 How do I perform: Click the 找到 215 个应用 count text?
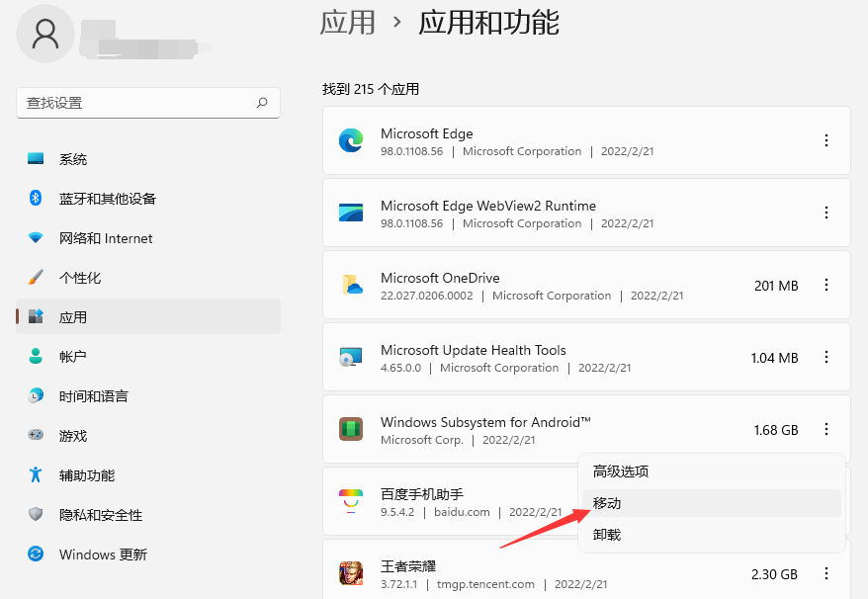coord(371,89)
